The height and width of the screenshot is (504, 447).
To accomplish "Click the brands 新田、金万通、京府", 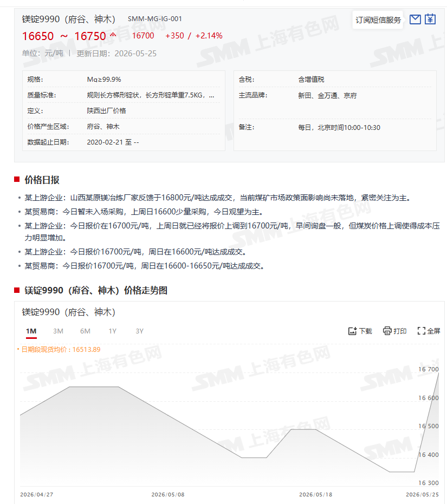I will tap(327, 95).
